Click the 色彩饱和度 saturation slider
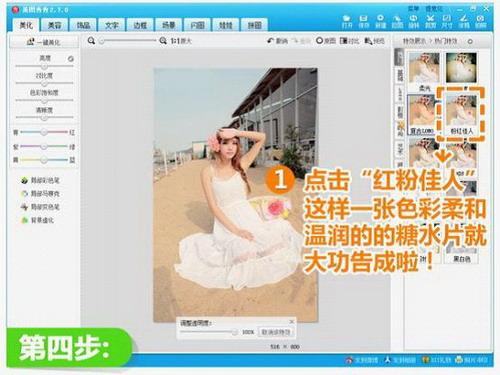Viewport: 500px width, 375px height. point(44,100)
